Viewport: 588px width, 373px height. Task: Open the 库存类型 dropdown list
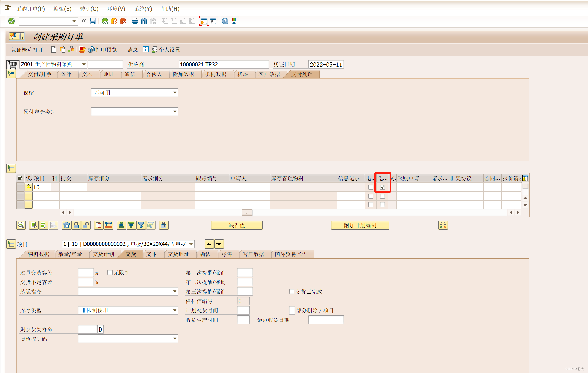(x=175, y=310)
